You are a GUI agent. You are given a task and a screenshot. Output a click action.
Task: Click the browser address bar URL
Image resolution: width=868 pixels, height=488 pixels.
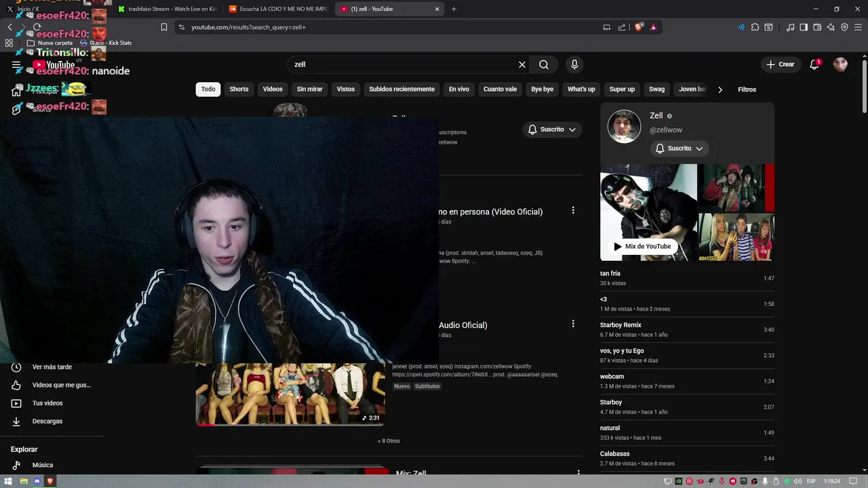click(248, 27)
